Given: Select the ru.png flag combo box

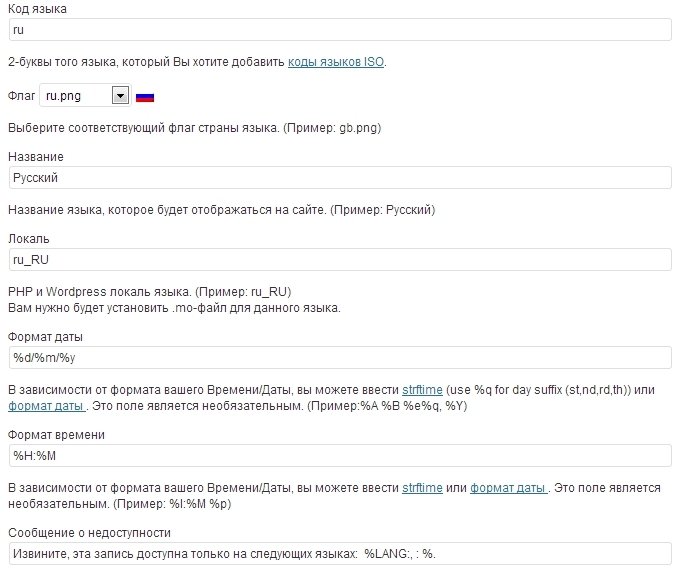Looking at the screenshot, I should click(85, 95).
